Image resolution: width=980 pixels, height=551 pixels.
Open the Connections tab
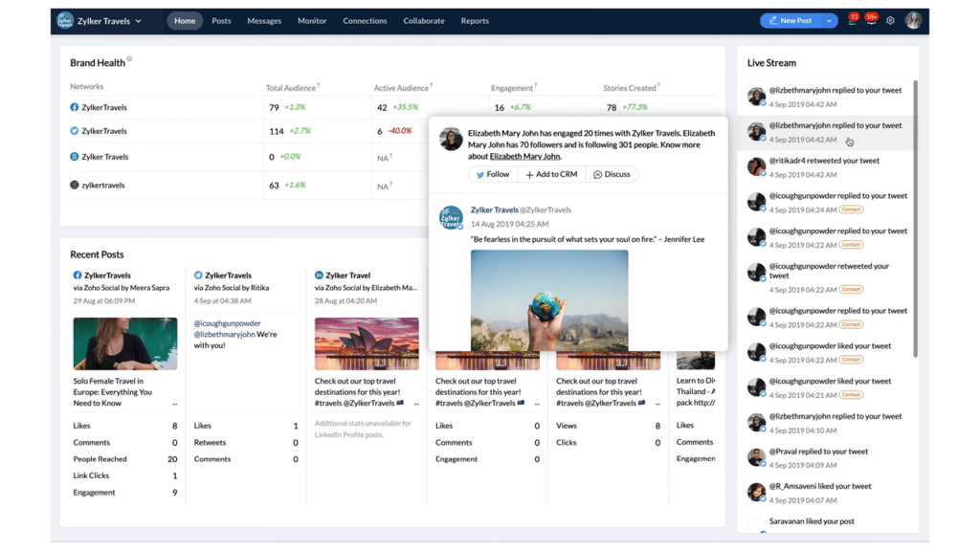[365, 21]
